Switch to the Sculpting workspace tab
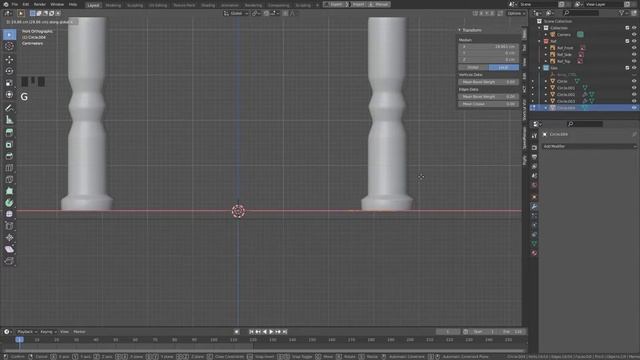Viewport: 640px width, 360px height. click(x=135, y=5)
